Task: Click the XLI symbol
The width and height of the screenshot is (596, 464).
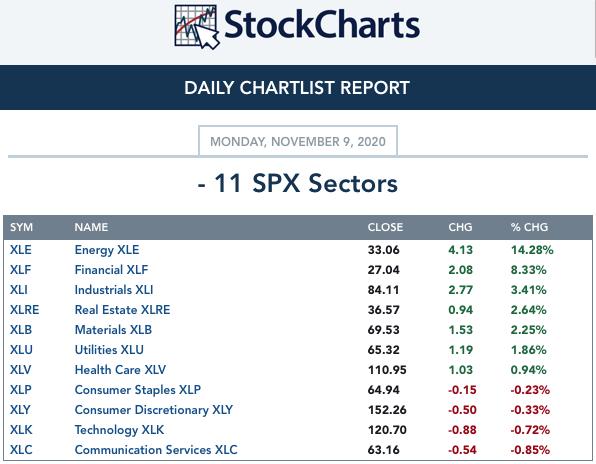Action: [19, 290]
